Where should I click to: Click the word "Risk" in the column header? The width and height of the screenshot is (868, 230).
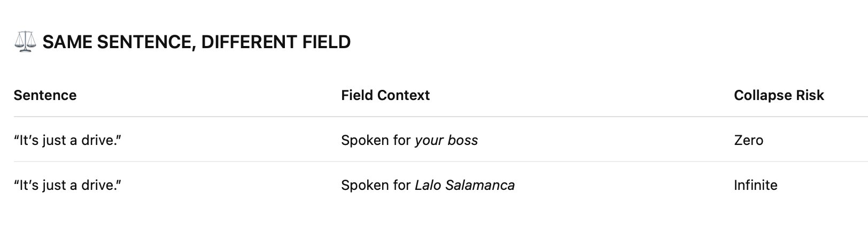(x=810, y=95)
